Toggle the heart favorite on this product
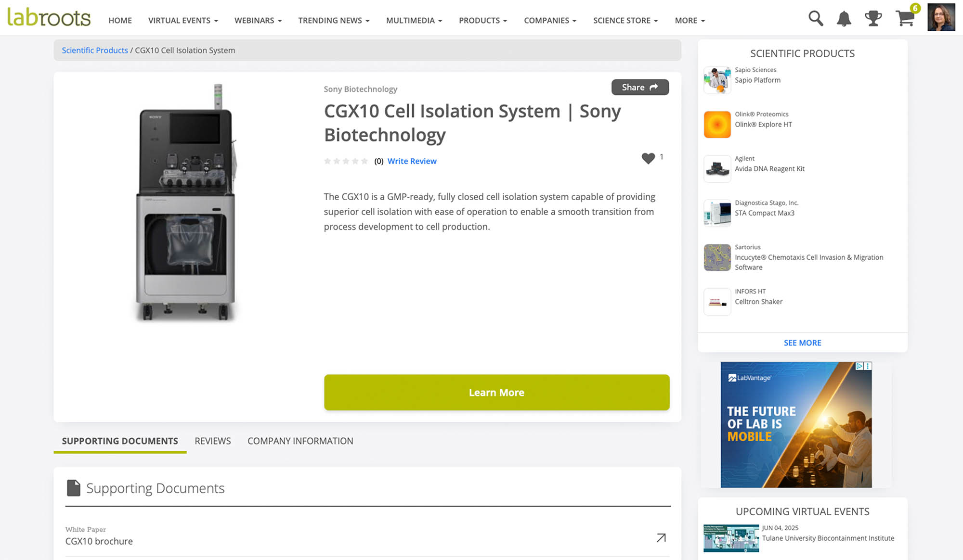The image size is (963, 560). point(648,158)
